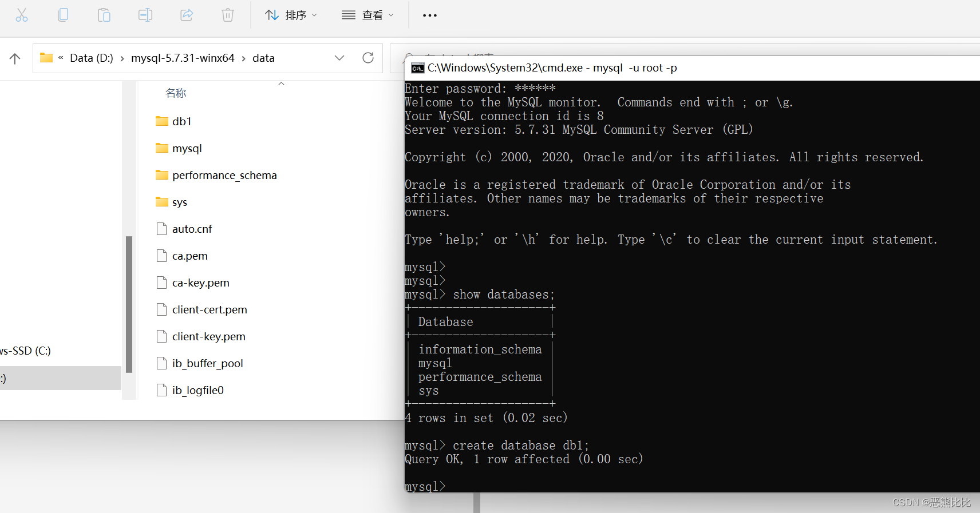The image size is (980, 513).
Task: Click 'Query OK, 1 row affected' line
Action: pos(524,459)
